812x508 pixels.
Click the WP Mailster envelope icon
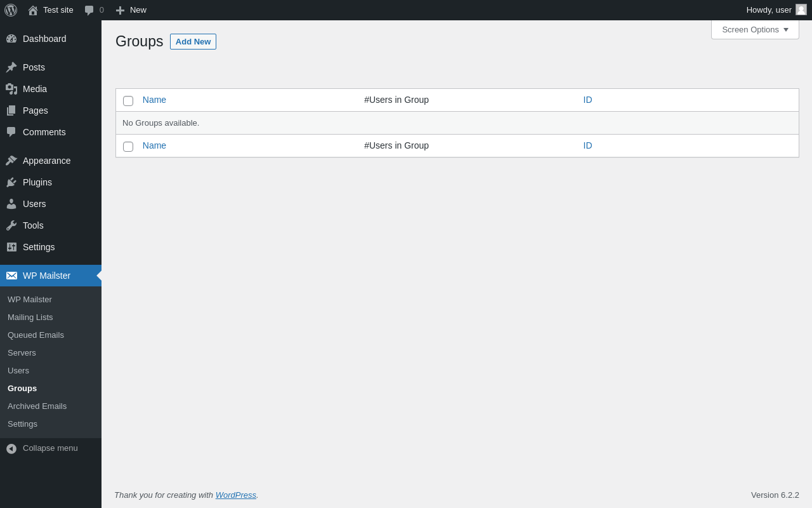[11, 276]
